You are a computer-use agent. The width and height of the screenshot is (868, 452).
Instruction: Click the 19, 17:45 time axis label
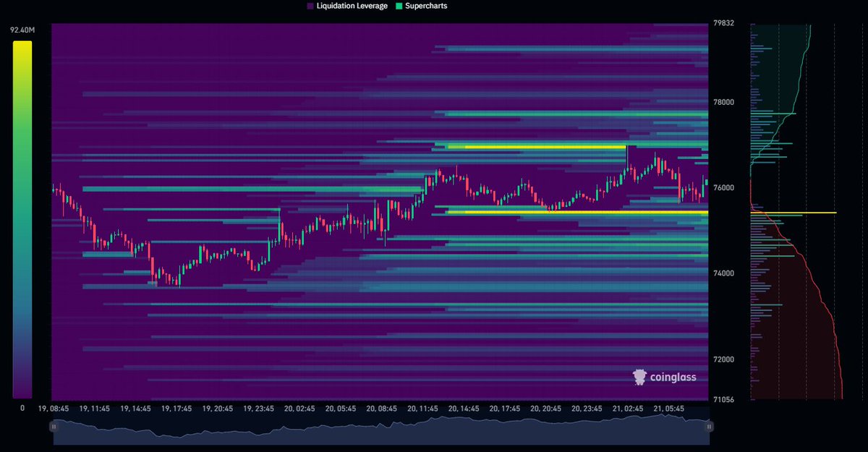pos(177,409)
